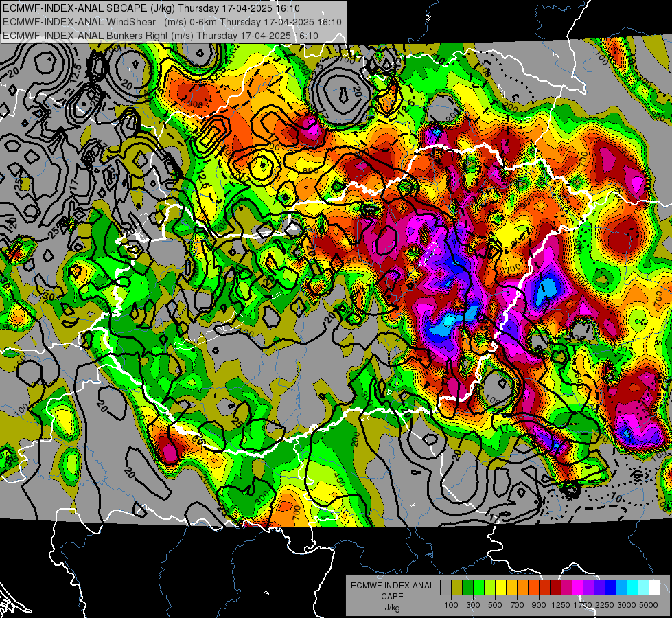Image resolution: width=672 pixels, height=618 pixels.
Task: Pick the sky blue legend swatch
Action: click(621, 588)
